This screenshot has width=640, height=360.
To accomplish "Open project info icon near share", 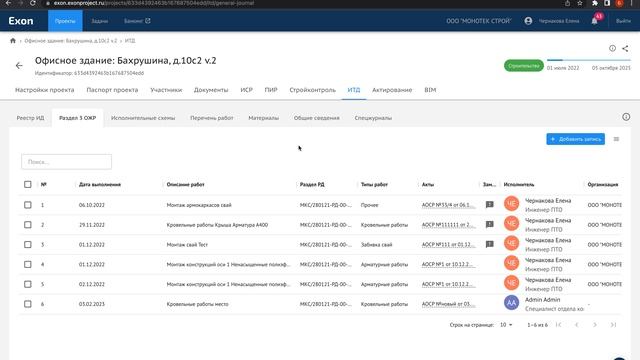I will click(612, 48).
